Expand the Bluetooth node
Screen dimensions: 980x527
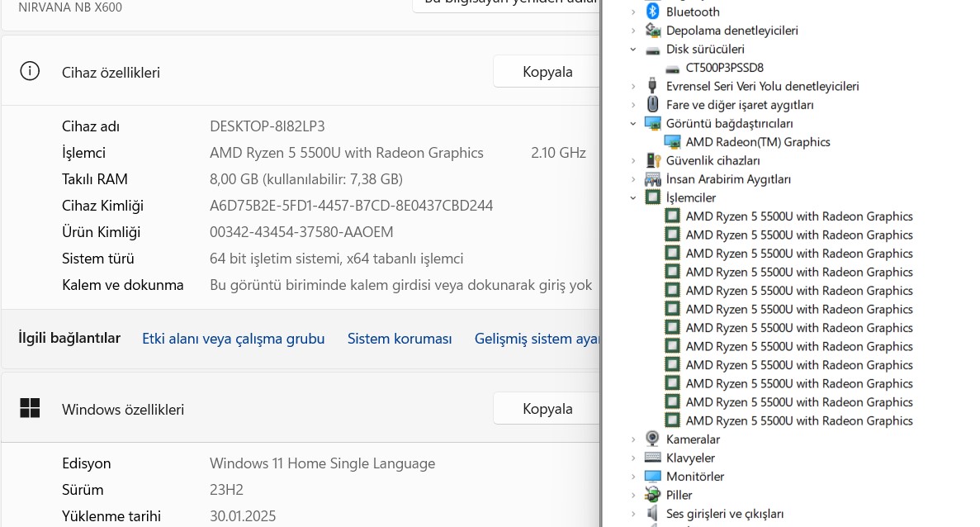point(633,12)
